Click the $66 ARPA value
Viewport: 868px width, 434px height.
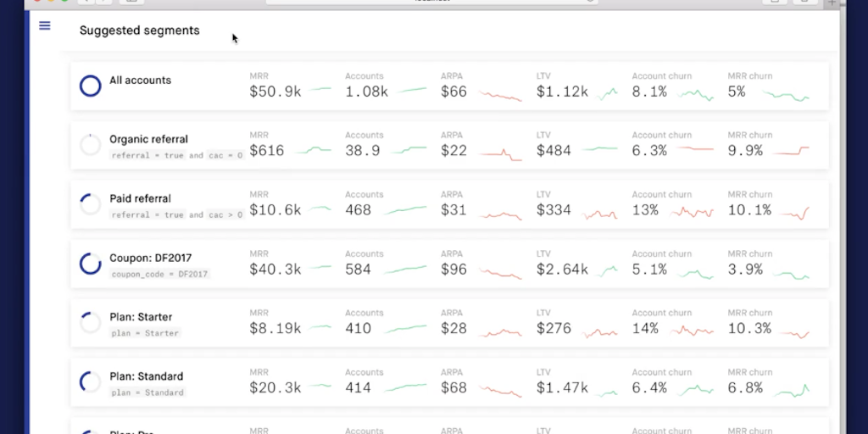pyautogui.click(x=454, y=92)
